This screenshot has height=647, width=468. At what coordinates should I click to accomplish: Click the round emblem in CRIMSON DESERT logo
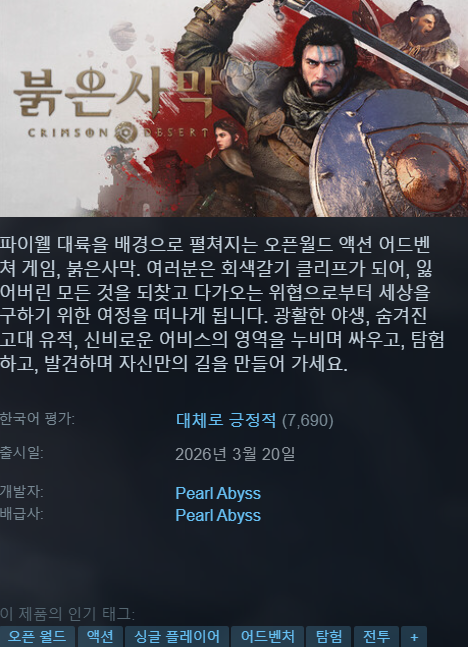125,132
